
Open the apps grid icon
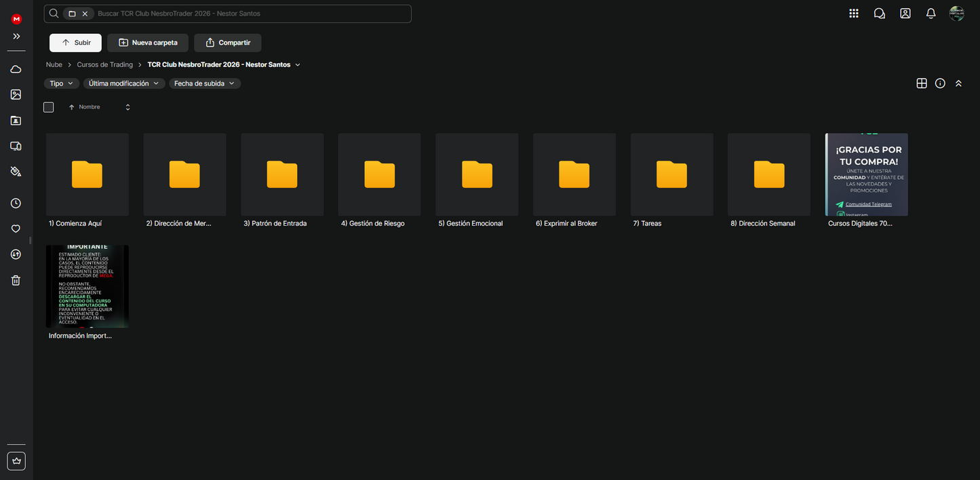click(853, 14)
